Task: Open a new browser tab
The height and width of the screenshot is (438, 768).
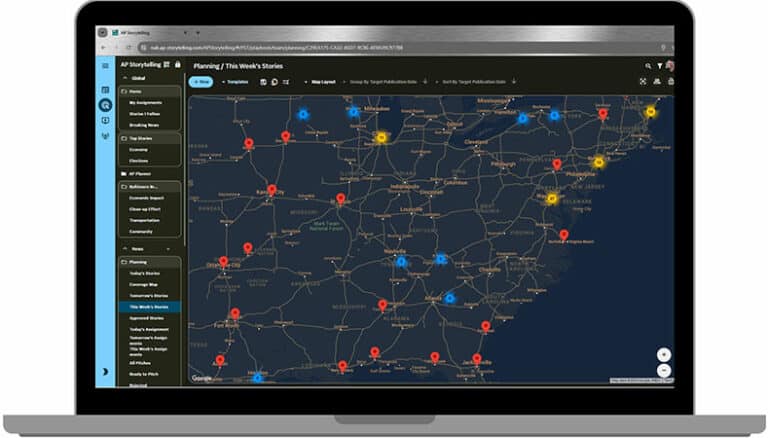Action: point(198,33)
